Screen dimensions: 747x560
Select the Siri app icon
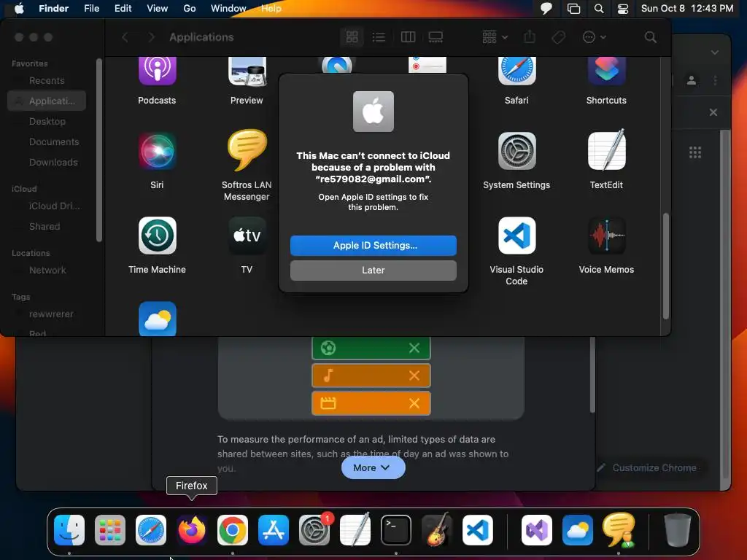[158, 152]
